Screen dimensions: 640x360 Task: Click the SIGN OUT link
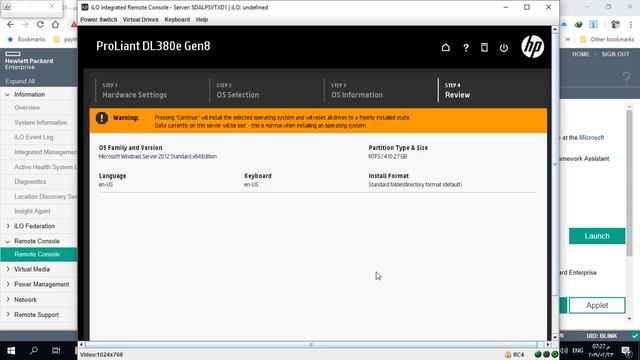(x=615, y=54)
